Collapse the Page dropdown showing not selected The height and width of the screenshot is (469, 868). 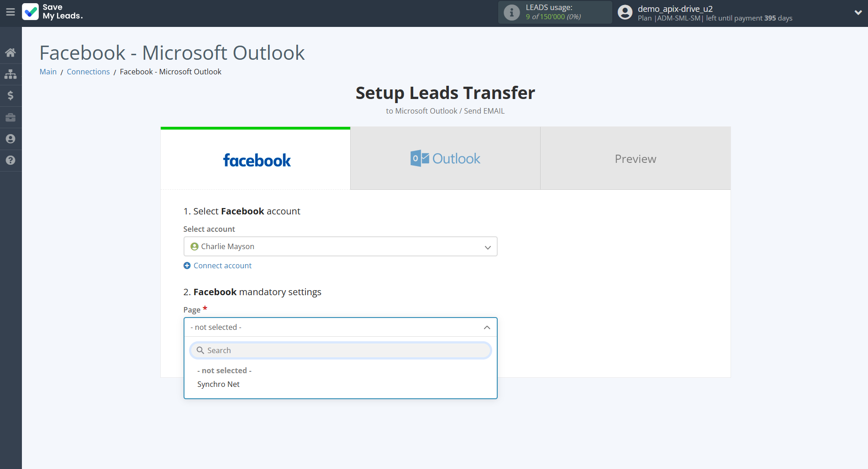tap(340, 327)
